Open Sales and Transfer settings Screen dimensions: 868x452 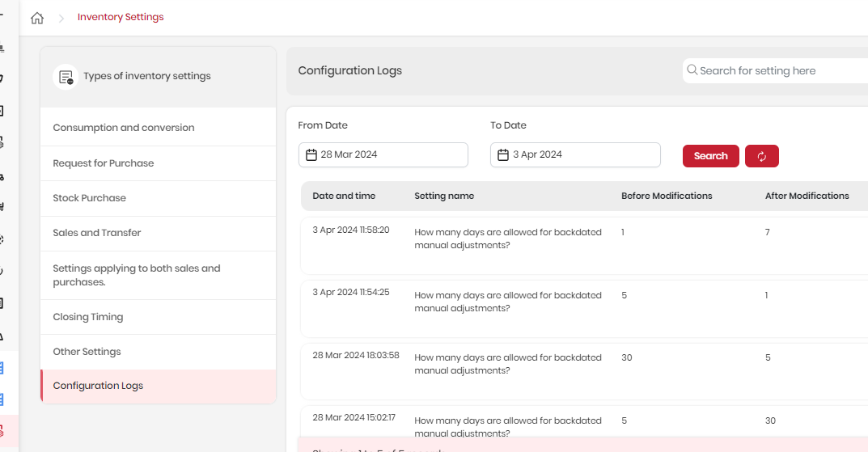tap(159, 233)
